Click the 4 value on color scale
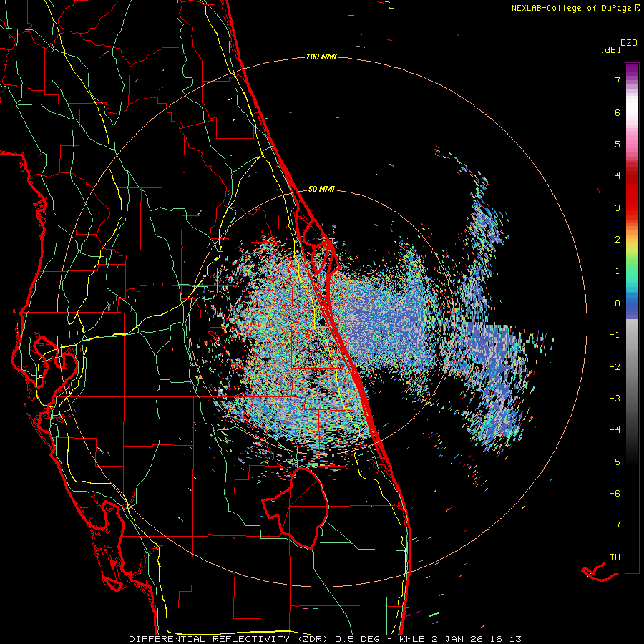The image size is (644, 644). pyautogui.click(x=618, y=176)
